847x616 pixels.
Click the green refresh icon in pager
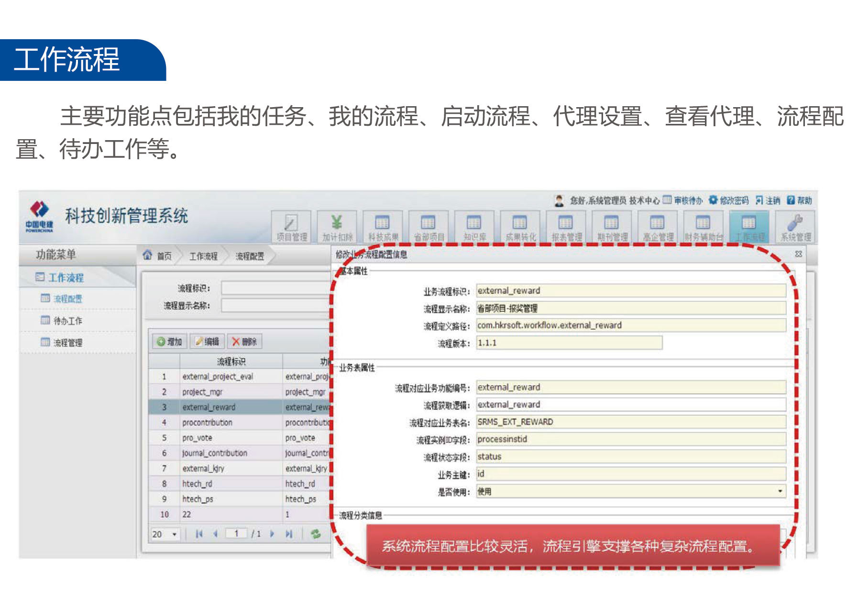point(316,534)
